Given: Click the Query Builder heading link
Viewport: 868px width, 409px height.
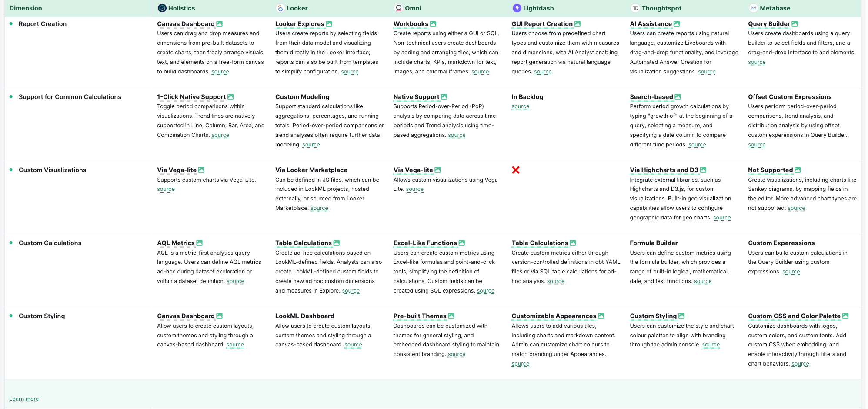Looking at the screenshot, I should click(x=769, y=24).
